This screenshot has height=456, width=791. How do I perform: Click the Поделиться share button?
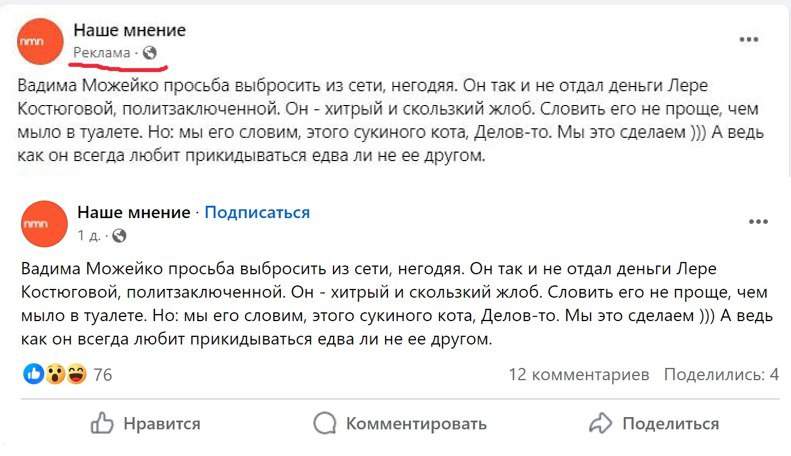[x=655, y=423]
